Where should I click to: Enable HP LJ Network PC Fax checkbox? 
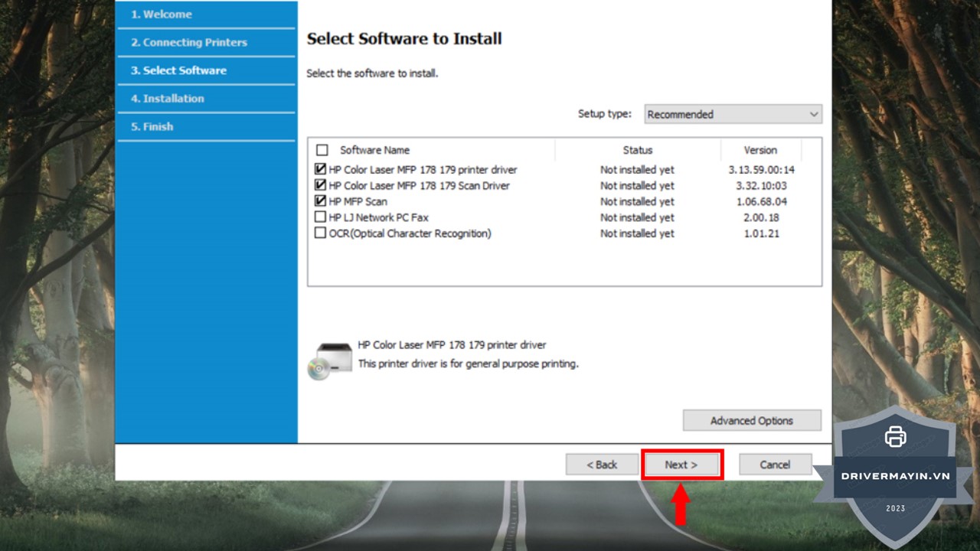(320, 217)
